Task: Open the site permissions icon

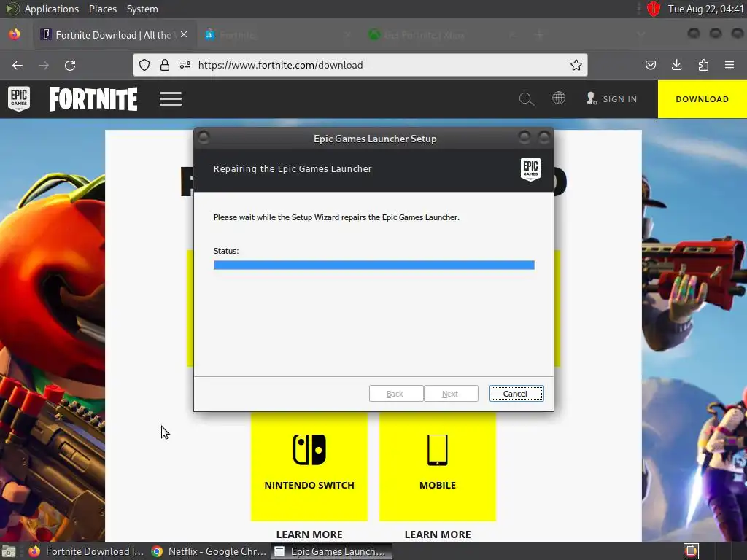Action: [x=185, y=65]
